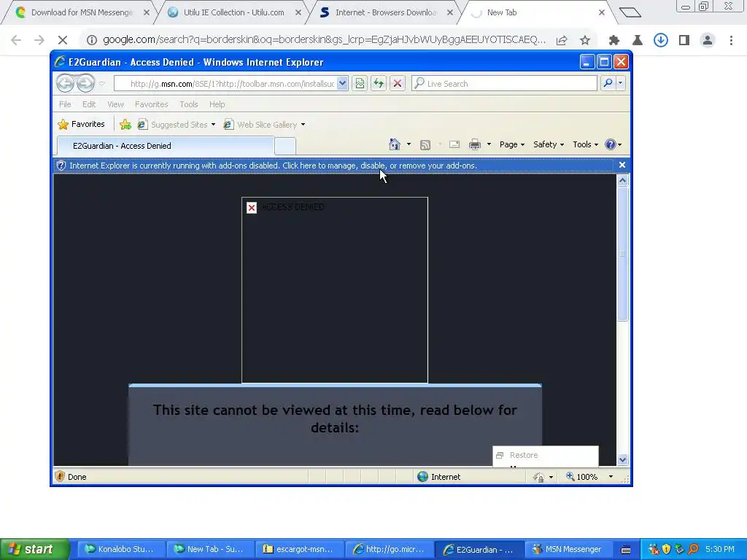Click the vertical scrollbar thumb
The height and width of the screenshot is (560, 747).
click(x=622, y=254)
